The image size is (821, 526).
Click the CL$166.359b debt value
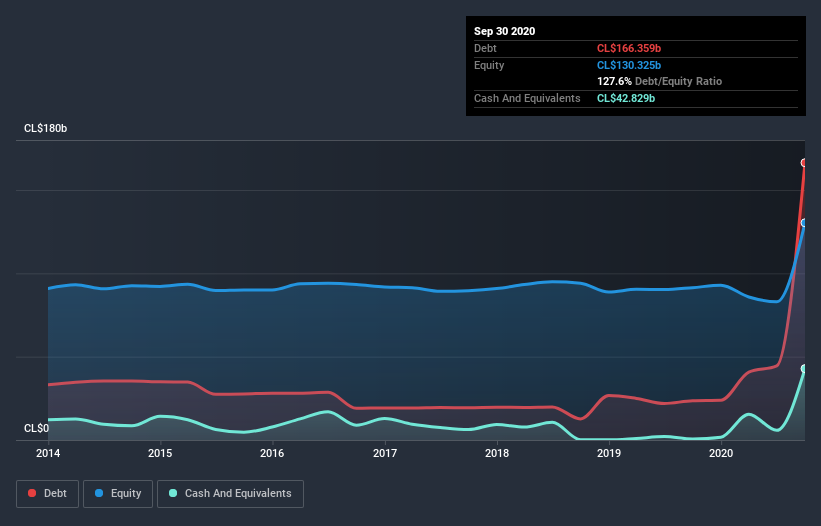click(629, 48)
